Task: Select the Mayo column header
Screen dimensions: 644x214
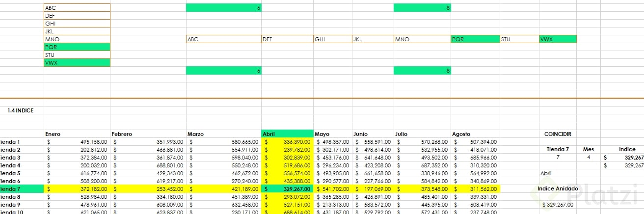Action: 332,134
